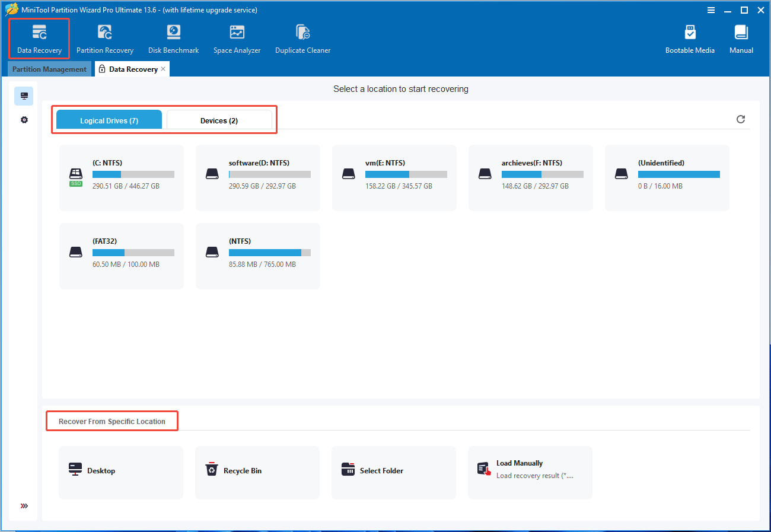Click the Load Manually icon
The image size is (771, 532).
tap(485, 469)
